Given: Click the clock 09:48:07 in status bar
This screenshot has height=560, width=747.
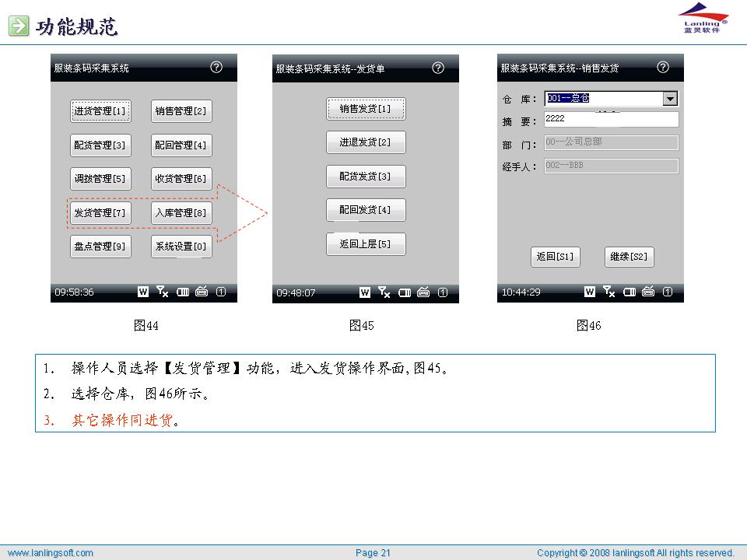Looking at the screenshot, I should point(296,293).
